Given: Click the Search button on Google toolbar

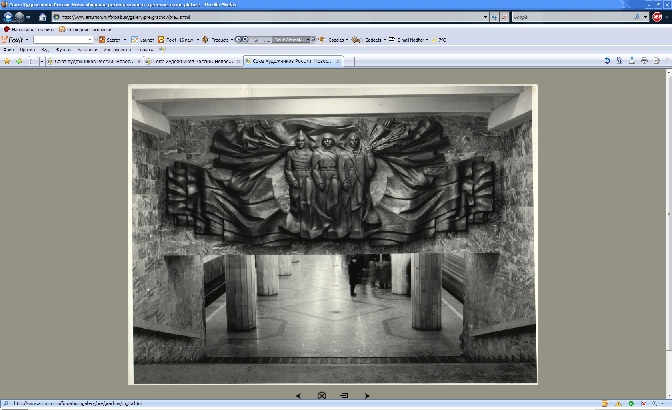Looking at the screenshot, I should [x=109, y=39].
